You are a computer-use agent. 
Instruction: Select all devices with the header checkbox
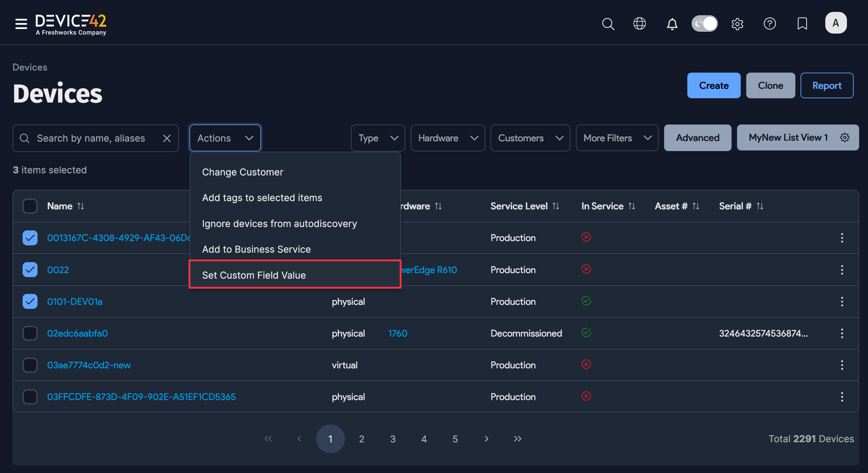30,206
